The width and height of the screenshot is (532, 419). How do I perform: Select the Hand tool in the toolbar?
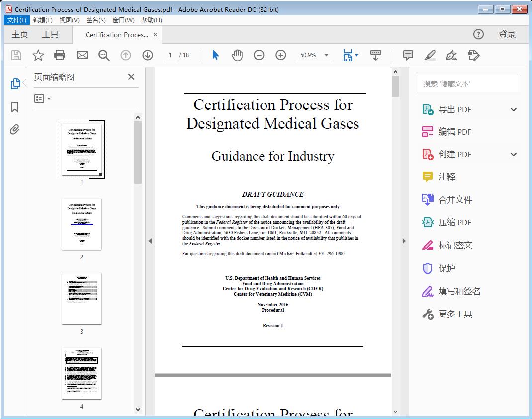237,55
